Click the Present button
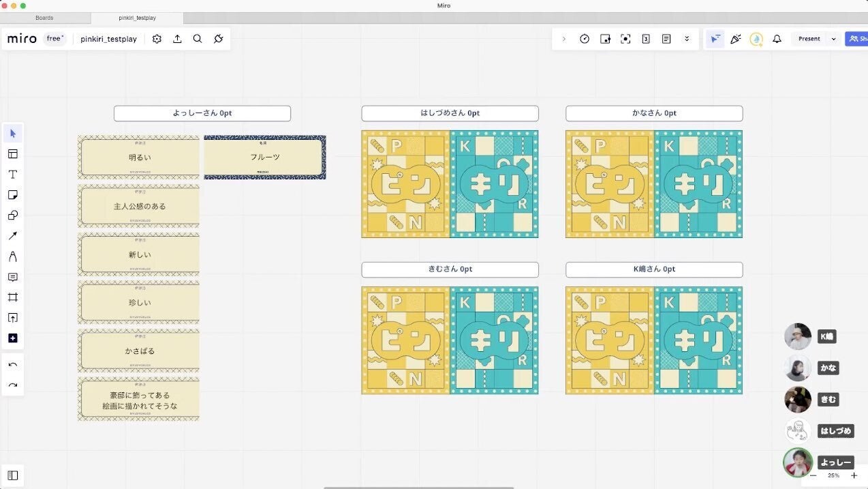868x489 pixels. [809, 39]
